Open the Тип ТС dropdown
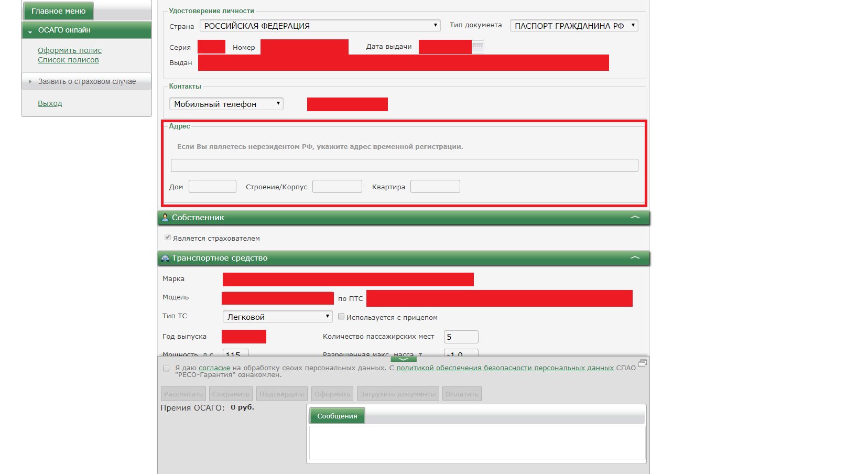 (277, 317)
